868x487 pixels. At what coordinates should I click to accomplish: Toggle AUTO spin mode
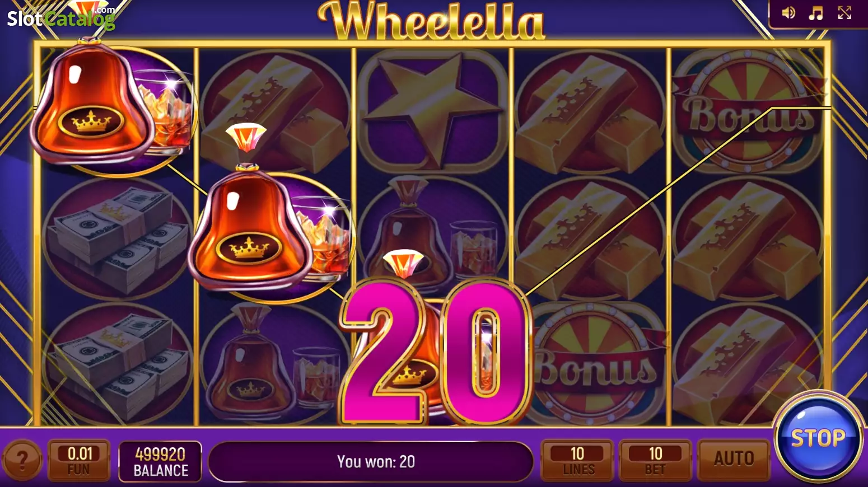pyautogui.click(x=734, y=460)
